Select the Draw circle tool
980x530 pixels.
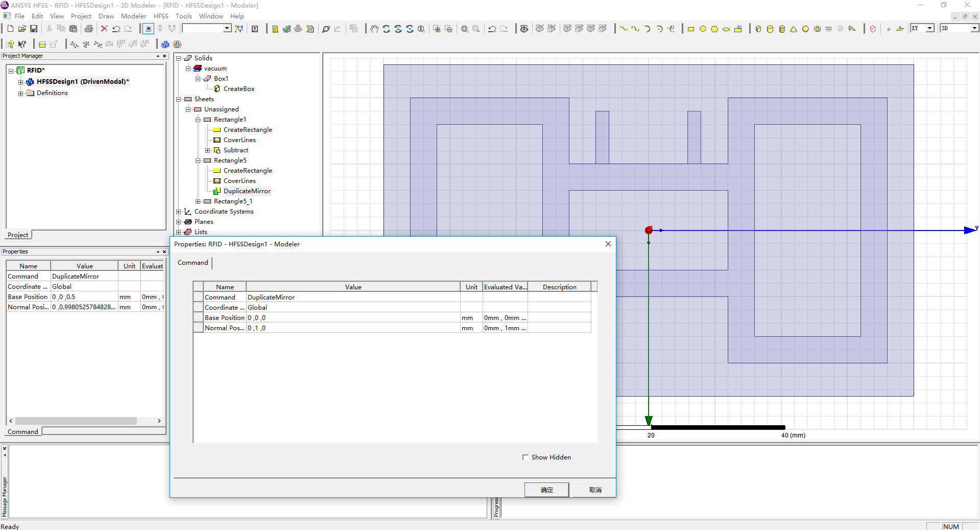[x=703, y=29]
